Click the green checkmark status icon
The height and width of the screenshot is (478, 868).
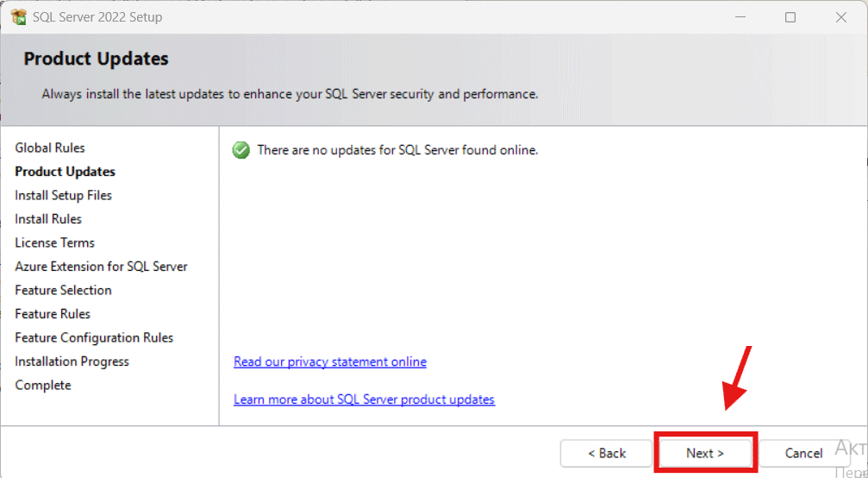[x=240, y=150]
